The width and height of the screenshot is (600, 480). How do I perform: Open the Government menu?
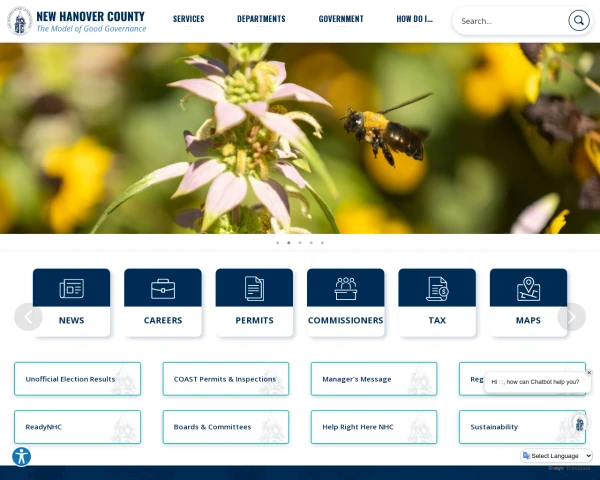click(341, 19)
